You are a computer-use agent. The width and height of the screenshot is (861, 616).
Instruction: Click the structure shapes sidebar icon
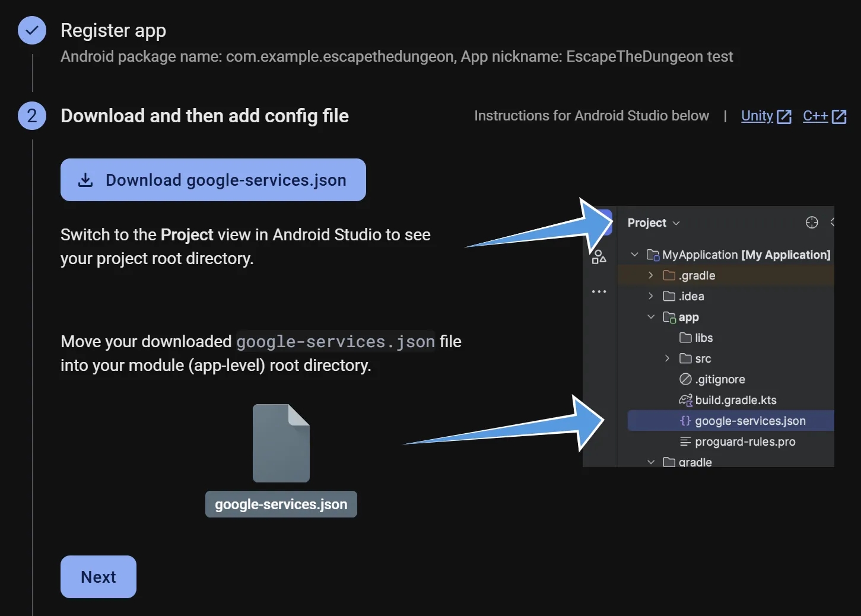coord(599,256)
